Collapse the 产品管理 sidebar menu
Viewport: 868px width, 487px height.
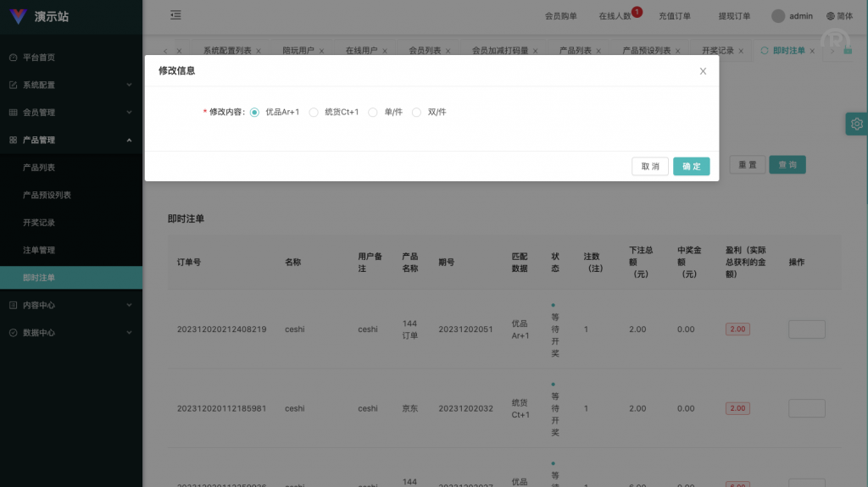pyautogui.click(x=71, y=140)
